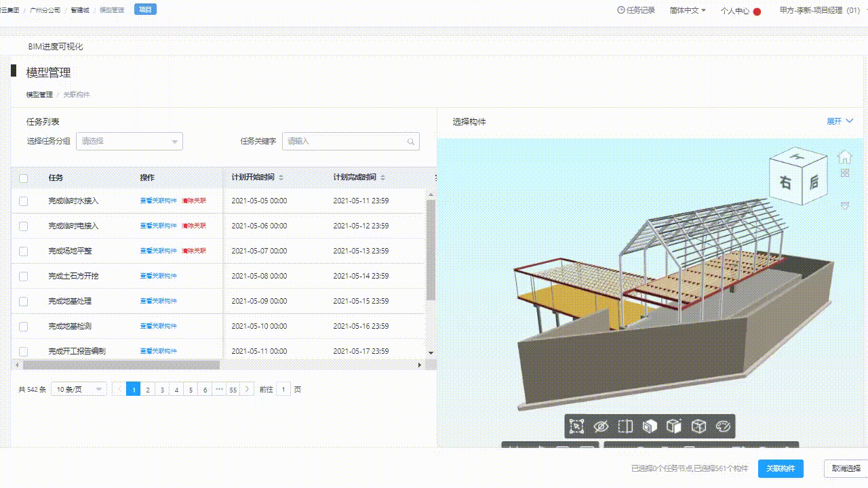Toggle hide components eye icon in viewer toolbar
Image resolution: width=868 pixels, height=488 pixels.
coord(601,426)
